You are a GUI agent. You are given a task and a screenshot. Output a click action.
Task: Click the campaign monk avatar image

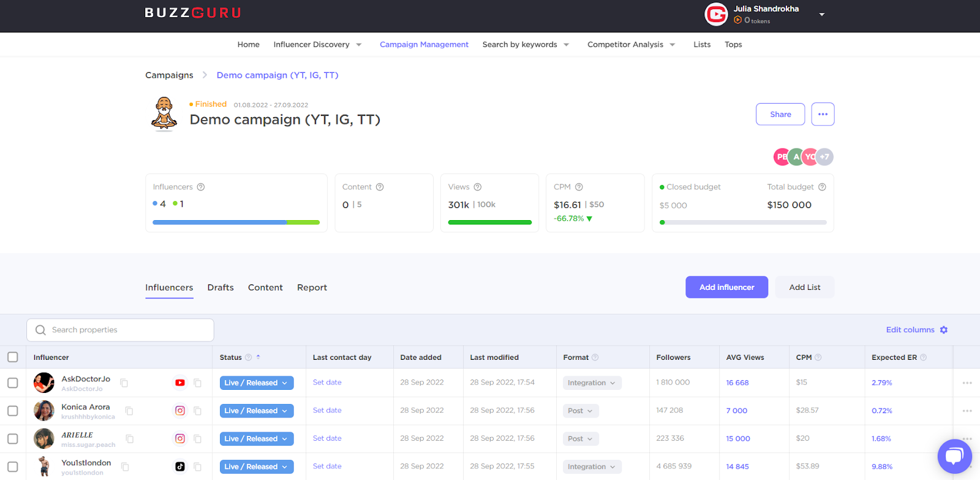pos(164,114)
